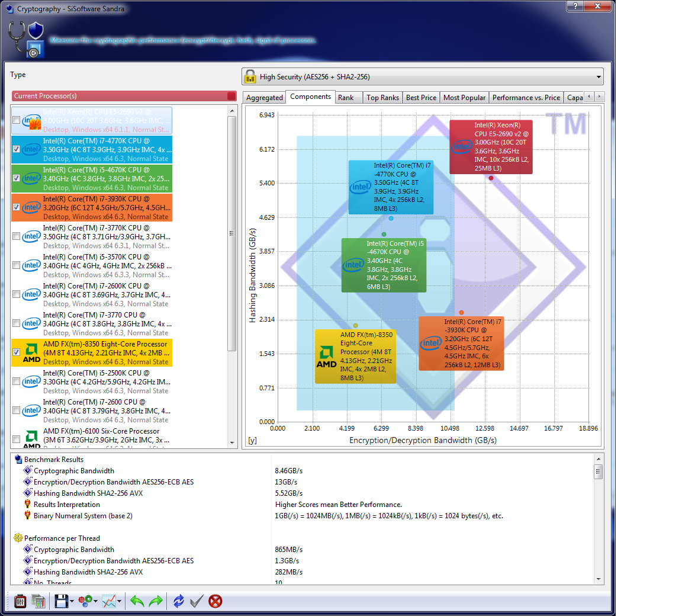Click the blue refresh arrows icon
Screen dimensions: 682x616
click(x=178, y=601)
